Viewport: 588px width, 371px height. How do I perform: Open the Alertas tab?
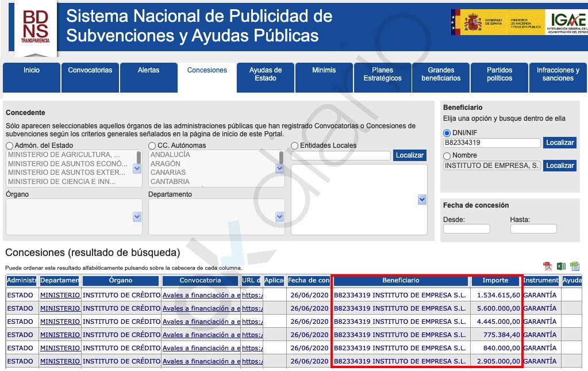pos(148,77)
